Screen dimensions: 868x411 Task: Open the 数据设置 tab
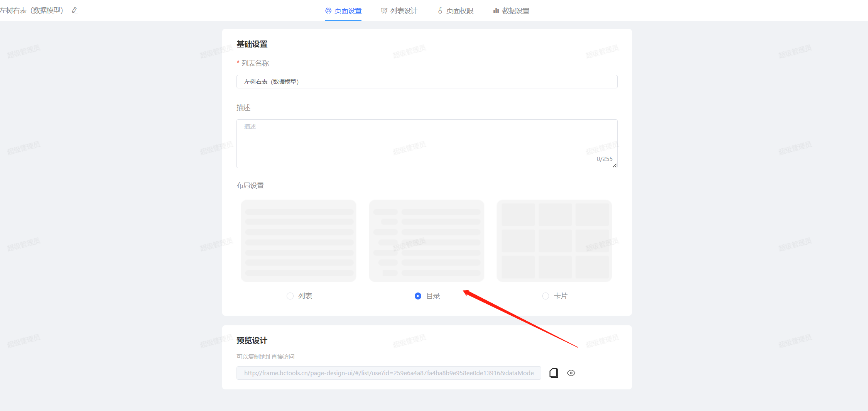[511, 11]
